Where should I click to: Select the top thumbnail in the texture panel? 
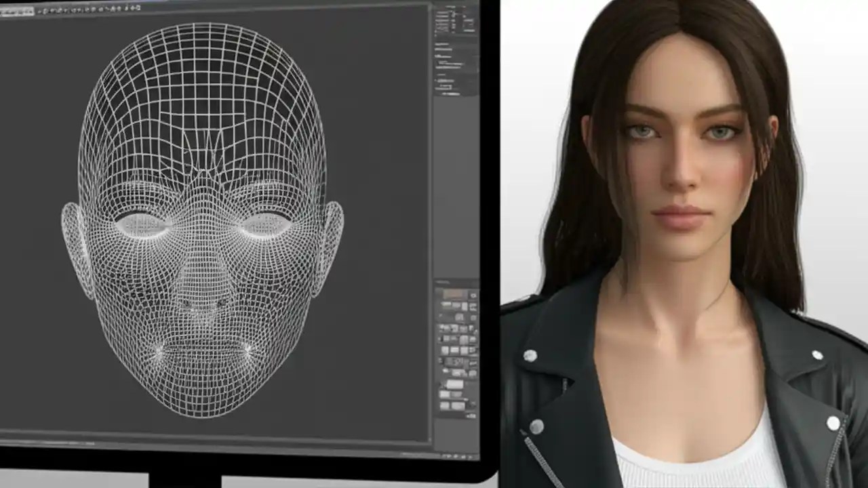pyautogui.click(x=454, y=293)
